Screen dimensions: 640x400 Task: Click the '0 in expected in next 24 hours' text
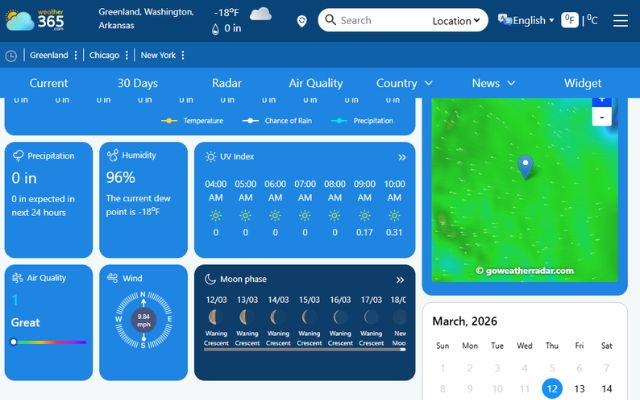click(x=43, y=206)
